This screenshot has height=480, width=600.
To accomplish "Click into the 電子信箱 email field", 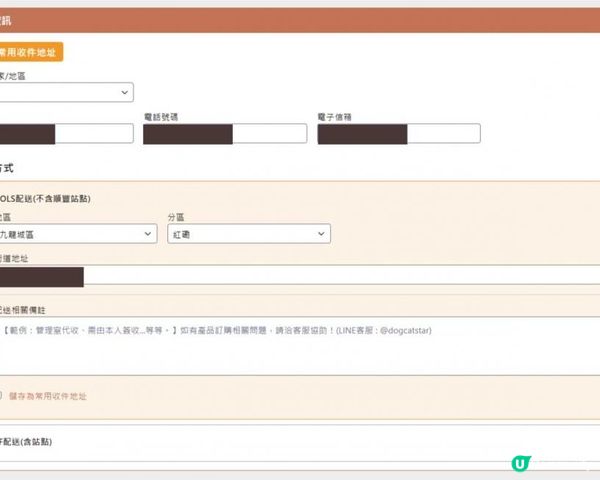I will click(399, 134).
